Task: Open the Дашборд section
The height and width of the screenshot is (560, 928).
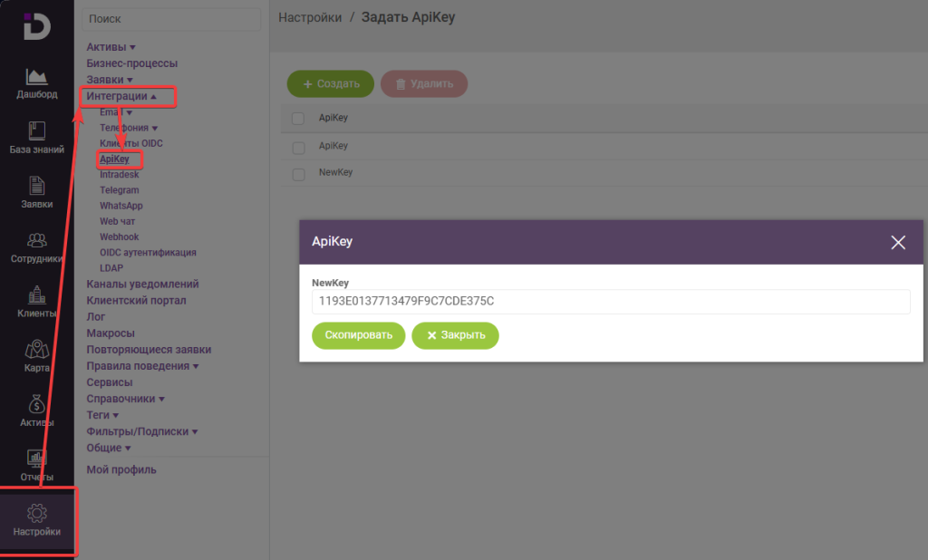Action: (x=36, y=83)
